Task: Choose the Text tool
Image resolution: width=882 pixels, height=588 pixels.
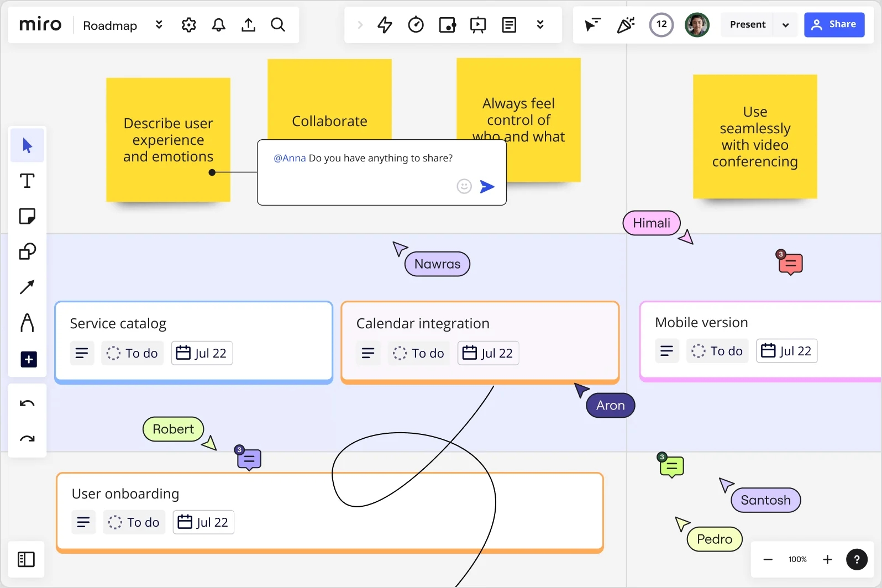Action: 27,181
